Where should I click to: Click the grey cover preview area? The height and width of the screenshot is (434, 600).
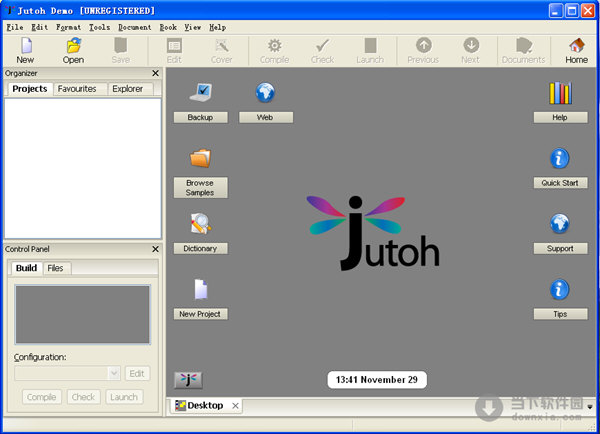pyautogui.click(x=83, y=315)
